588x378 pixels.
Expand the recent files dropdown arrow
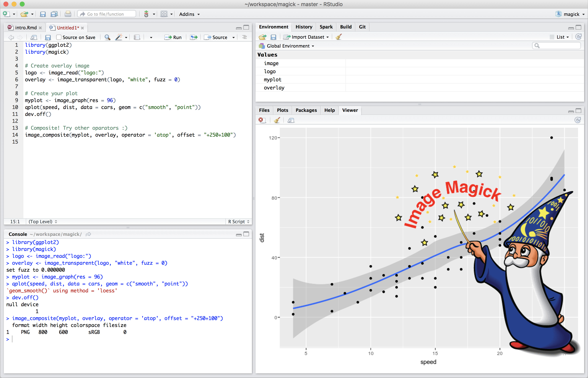32,14
